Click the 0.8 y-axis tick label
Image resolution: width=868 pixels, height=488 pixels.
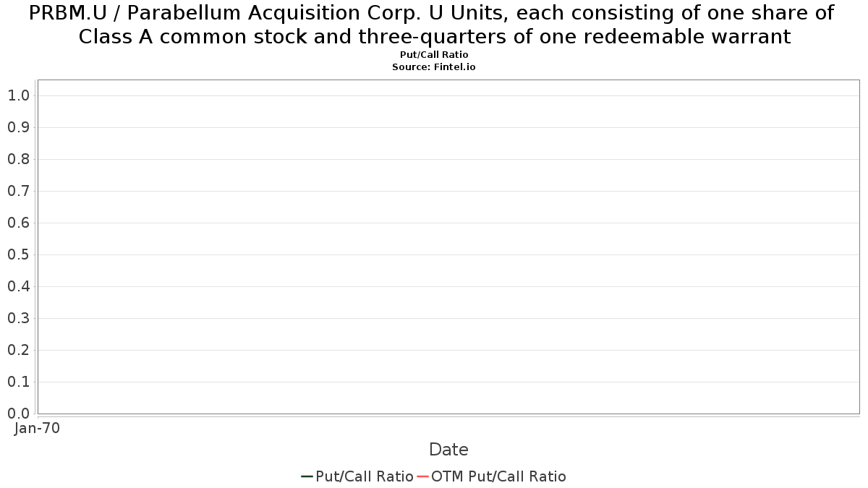coord(18,159)
